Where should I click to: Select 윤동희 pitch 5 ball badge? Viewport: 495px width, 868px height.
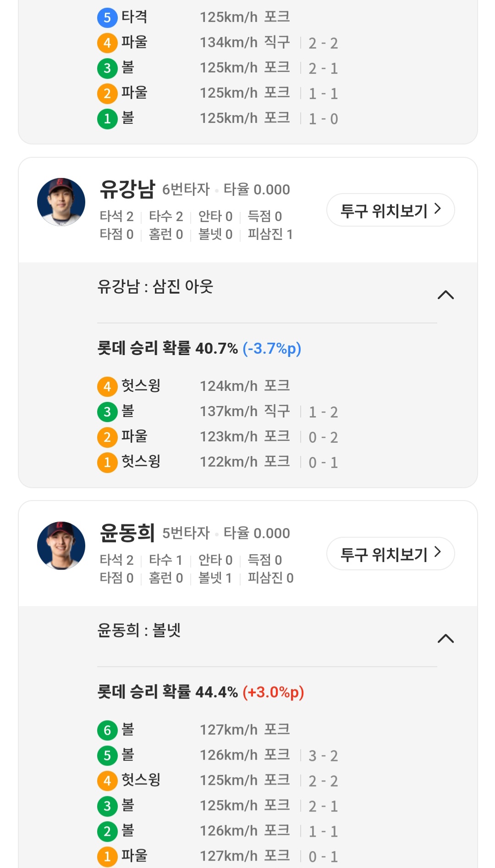(x=107, y=755)
